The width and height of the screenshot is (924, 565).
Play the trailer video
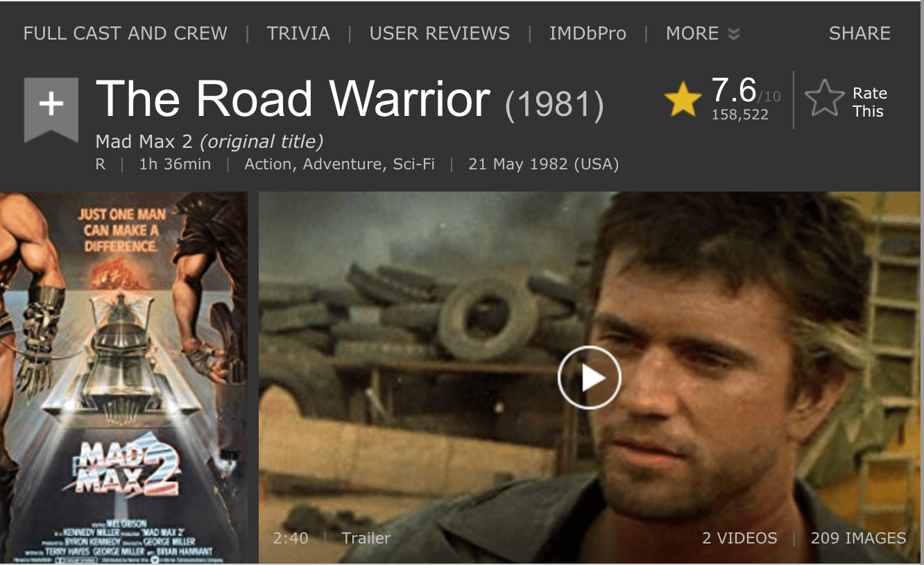589,378
